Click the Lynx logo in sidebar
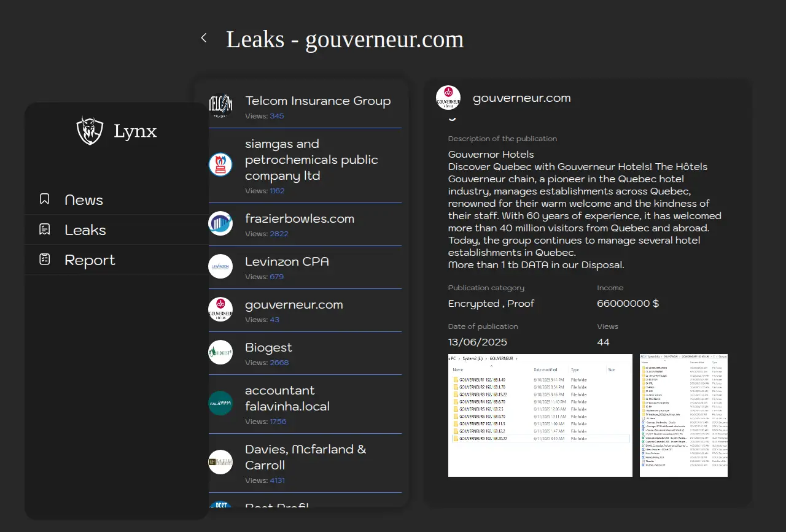The image size is (786, 532). pos(90,131)
